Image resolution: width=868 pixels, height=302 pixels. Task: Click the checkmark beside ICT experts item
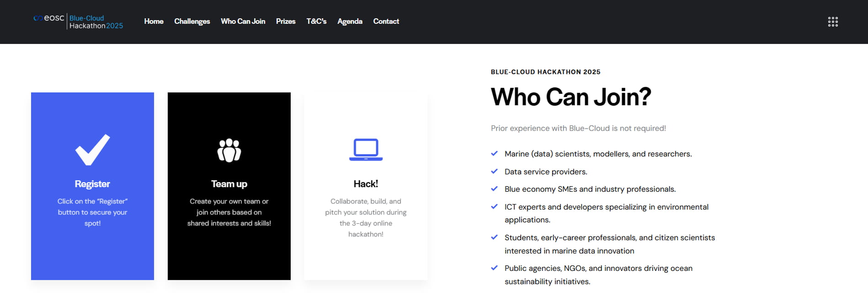[494, 207]
